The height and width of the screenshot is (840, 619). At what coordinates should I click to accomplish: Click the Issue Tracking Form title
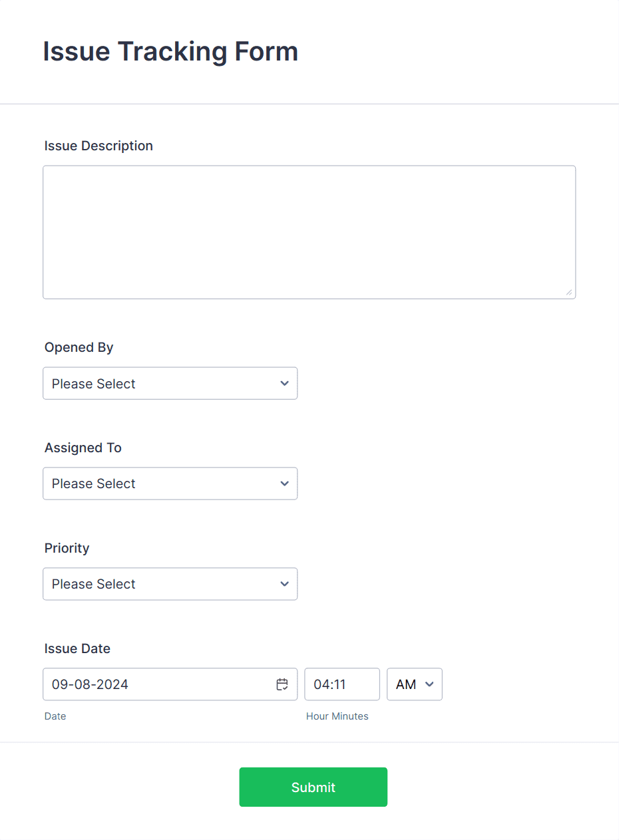[x=170, y=51]
